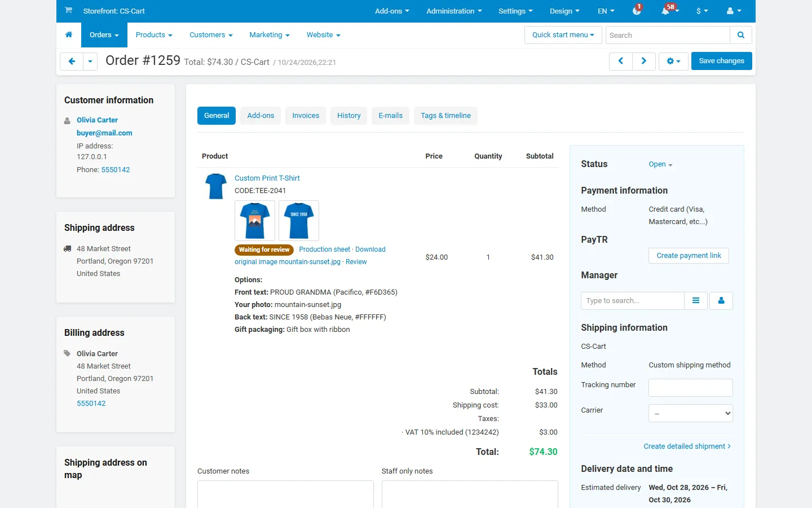Open the E-mails tab
This screenshot has height=508, width=812.
391,116
